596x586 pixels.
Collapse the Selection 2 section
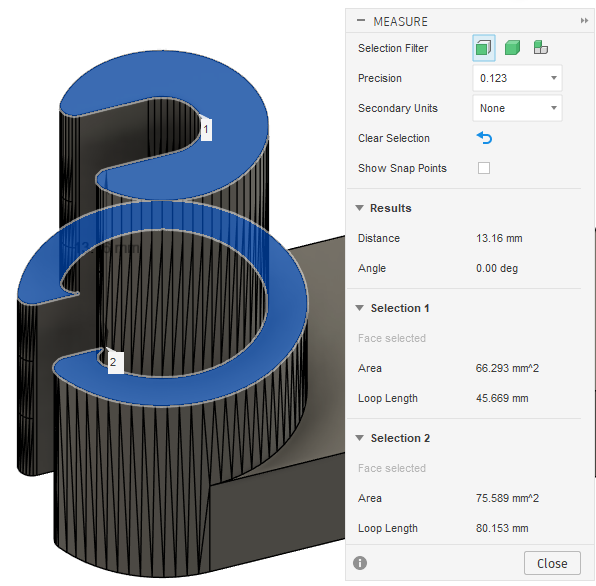(x=359, y=438)
